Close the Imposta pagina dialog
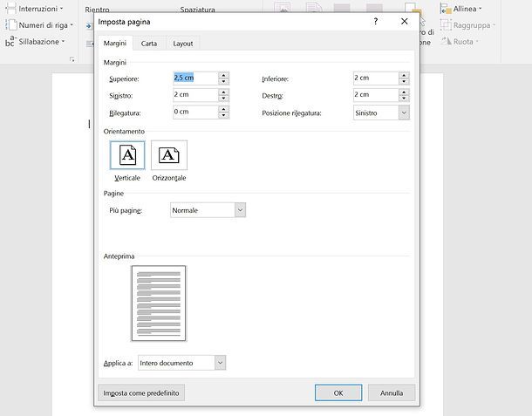Image resolution: width=532 pixels, height=416 pixels. coord(404,21)
